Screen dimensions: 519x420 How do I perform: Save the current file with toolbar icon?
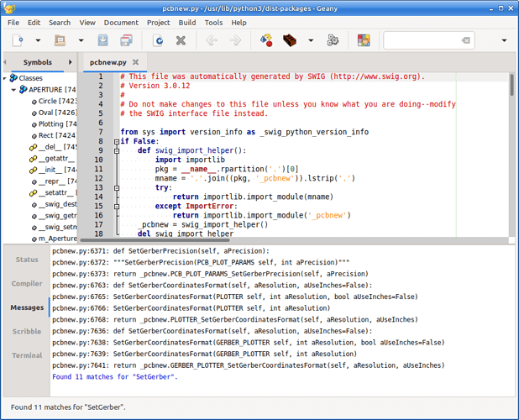click(x=103, y=40)
